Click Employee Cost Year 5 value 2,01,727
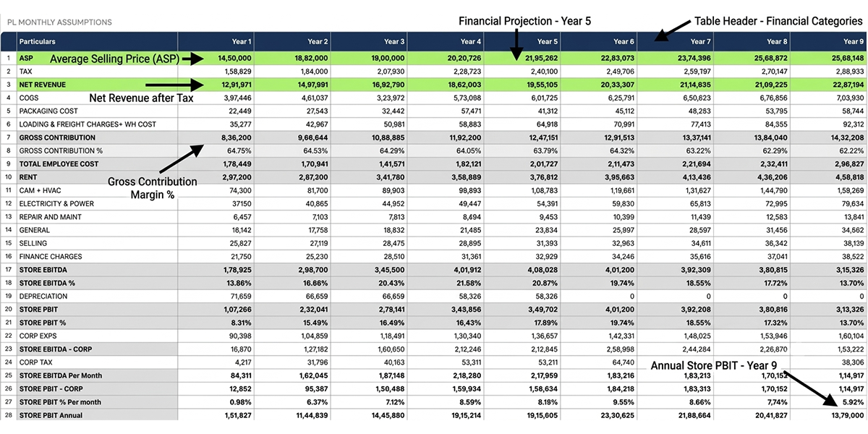 [542, 164]
